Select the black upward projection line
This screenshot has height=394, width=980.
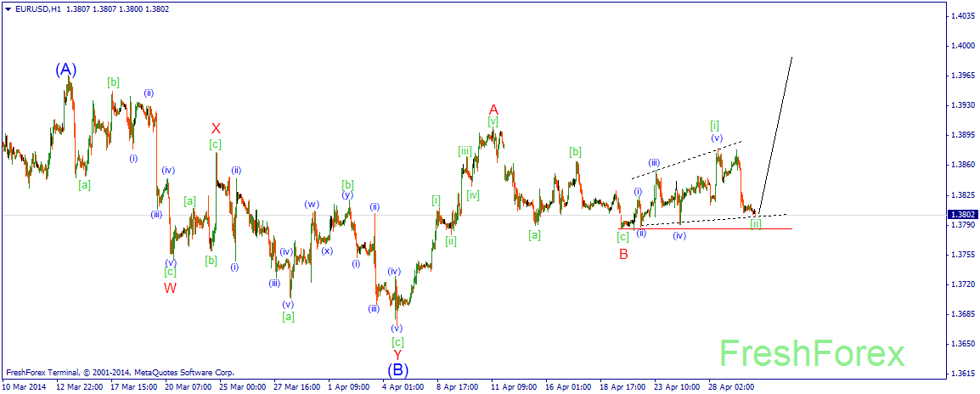click(x=774, y=135)
